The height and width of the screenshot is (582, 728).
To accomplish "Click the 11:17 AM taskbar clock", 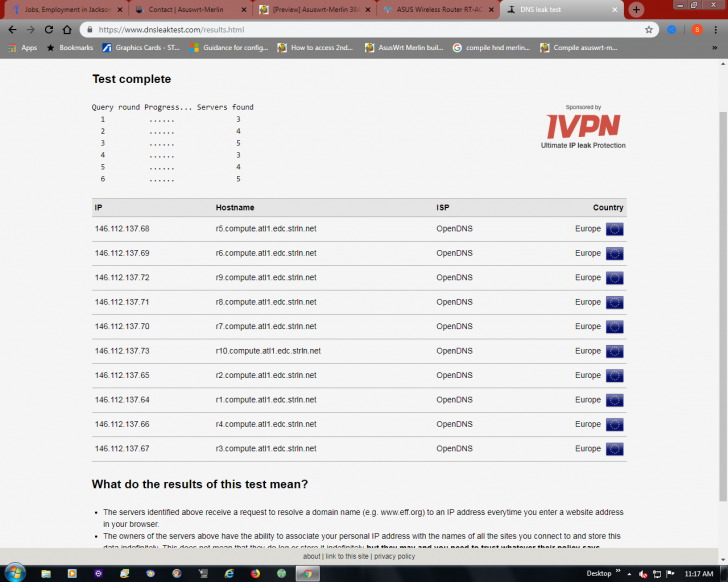I will (699, 574).
